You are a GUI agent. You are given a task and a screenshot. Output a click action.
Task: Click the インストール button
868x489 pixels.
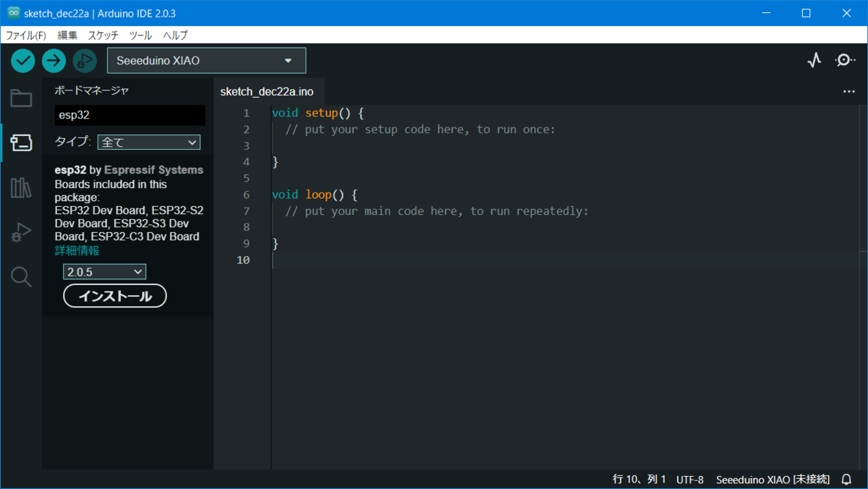tap(115, 296)
